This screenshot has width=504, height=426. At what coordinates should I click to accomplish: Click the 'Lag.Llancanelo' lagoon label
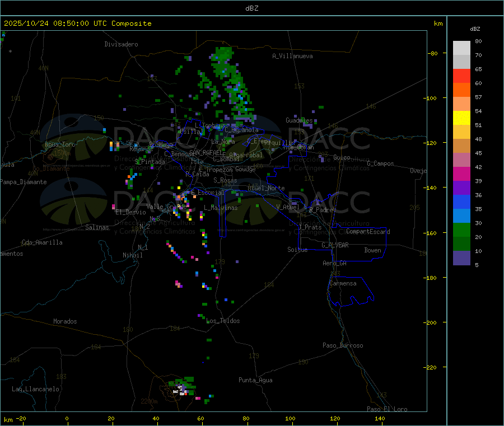[36, 389]
